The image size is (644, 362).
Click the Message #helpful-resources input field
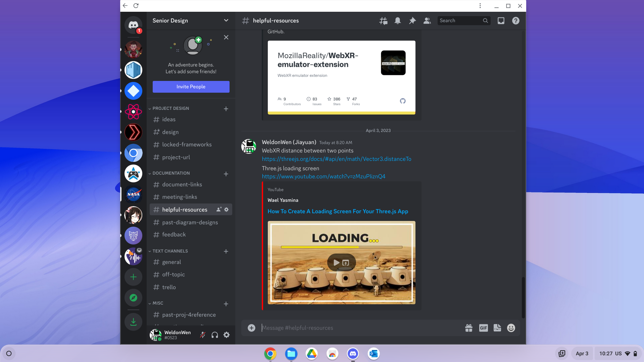(361, 328)
